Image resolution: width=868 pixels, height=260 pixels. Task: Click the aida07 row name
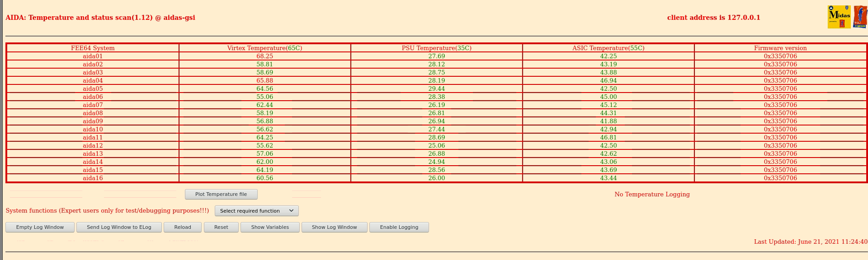coord(93,105)
